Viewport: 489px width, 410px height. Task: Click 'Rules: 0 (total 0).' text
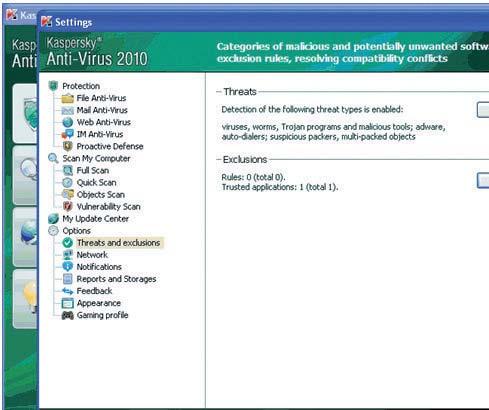tap(253, 177)
